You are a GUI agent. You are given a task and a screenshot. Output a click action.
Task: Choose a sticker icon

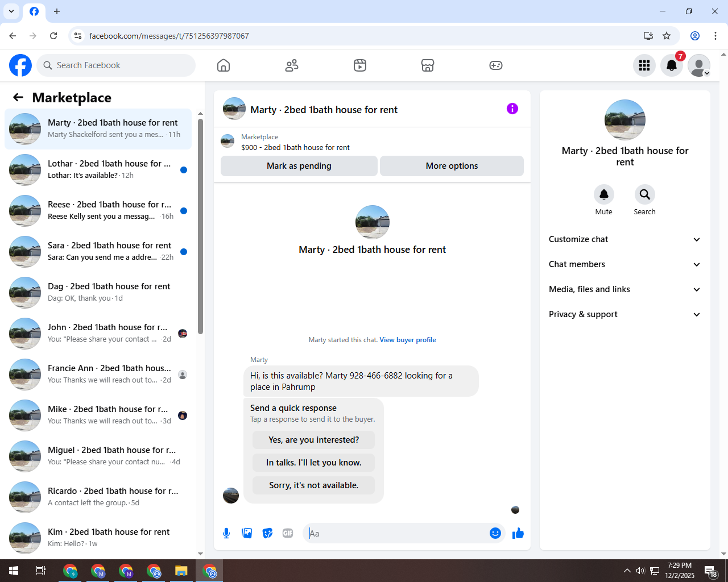coord(267,533)
